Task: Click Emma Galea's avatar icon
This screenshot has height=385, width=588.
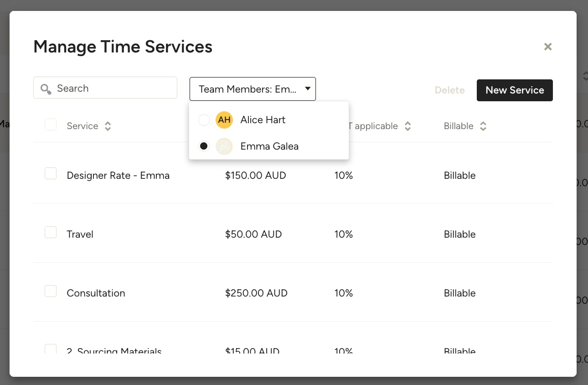Action: click(x=224, y=146)
